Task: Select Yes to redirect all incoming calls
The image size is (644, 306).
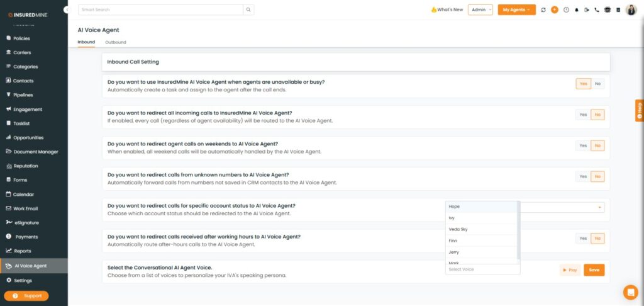Action: pos(583,115)
